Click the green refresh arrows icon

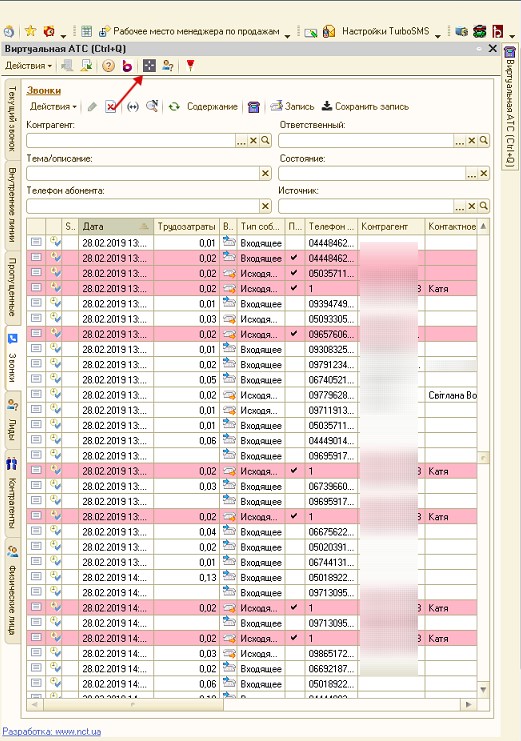tap(174, 107)
